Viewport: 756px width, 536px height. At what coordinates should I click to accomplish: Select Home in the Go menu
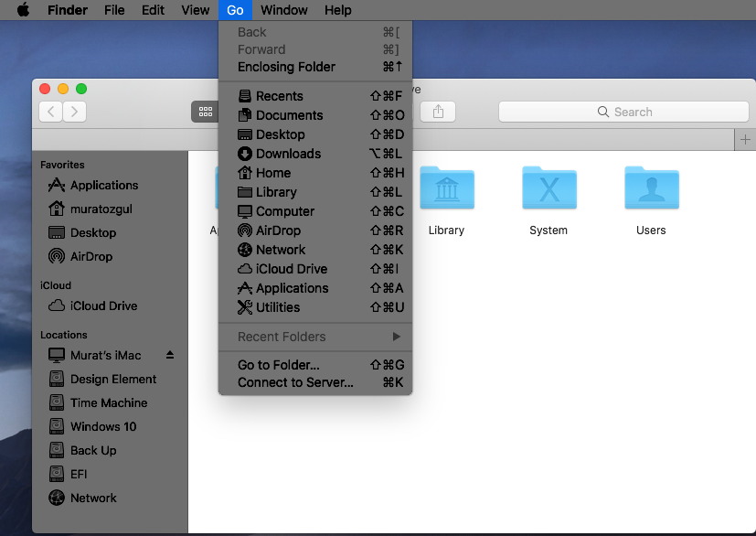coord(315,173)
